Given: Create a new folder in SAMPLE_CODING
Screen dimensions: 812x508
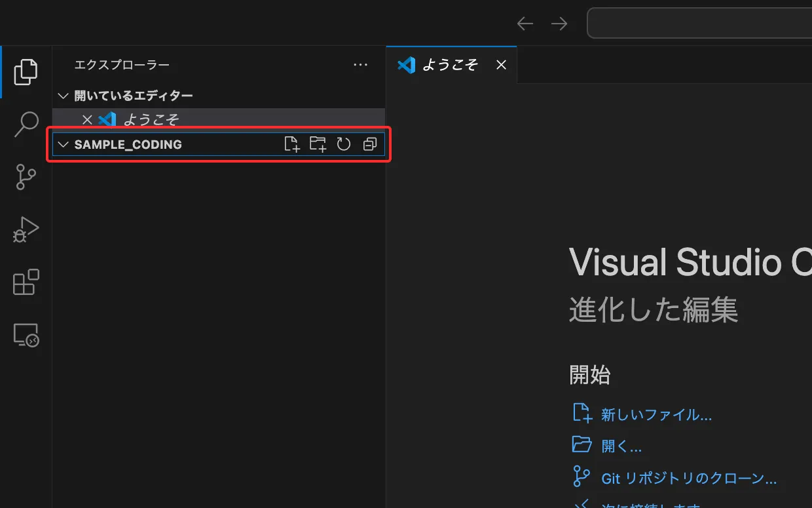Looking at the screenshot, I should click(x=318, y=144).
